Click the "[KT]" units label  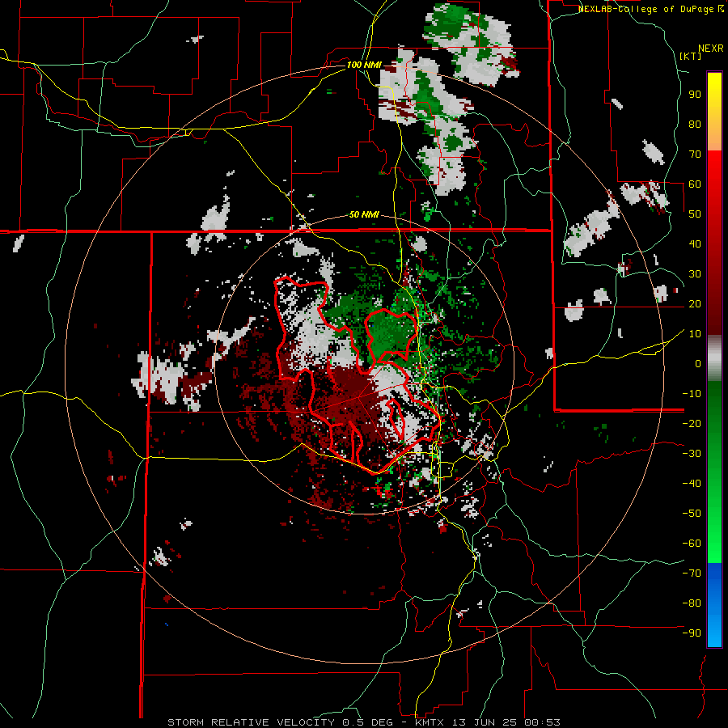coord(690,56)
